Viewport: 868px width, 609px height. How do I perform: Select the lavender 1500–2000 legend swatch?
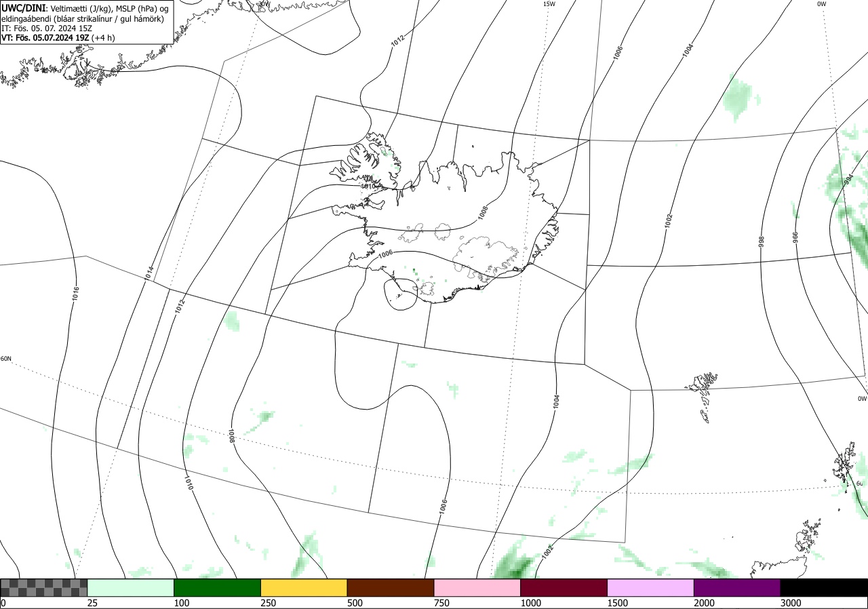pos(651,587)
